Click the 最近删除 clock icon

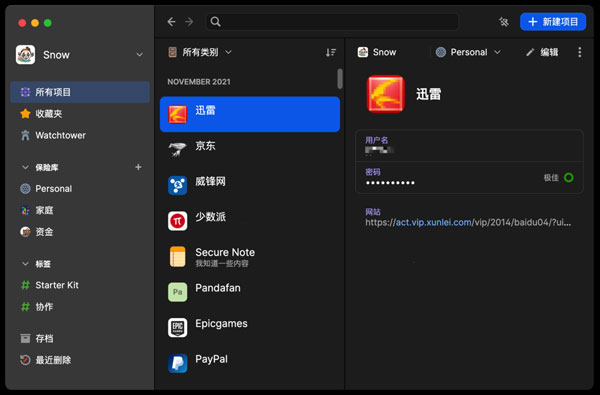click(25, 360)
